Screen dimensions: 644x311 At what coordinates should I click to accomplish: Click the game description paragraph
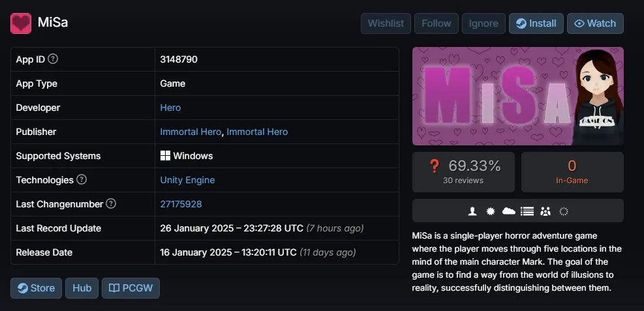[x=517, y=261]
